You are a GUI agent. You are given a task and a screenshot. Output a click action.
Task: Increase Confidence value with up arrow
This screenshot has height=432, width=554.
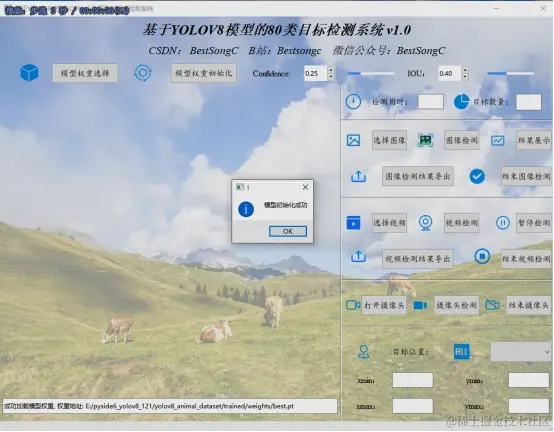[331, 70]
